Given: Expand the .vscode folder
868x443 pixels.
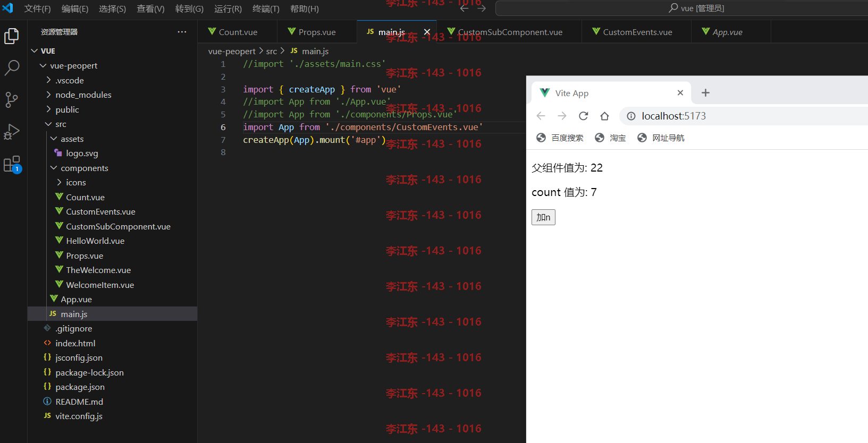Looking at the screenshot, I should coord(113,80).
